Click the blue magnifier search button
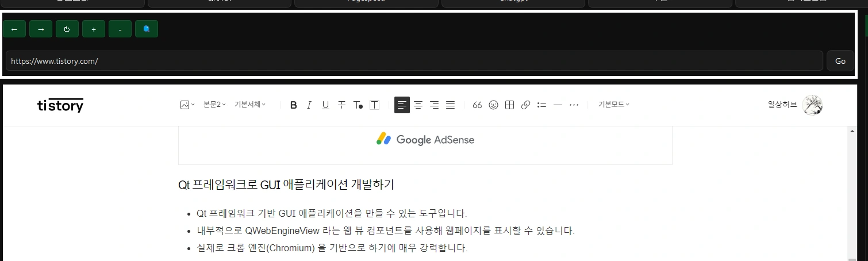The height and width of the screenshot is (261, 868). tap(147, 29)
